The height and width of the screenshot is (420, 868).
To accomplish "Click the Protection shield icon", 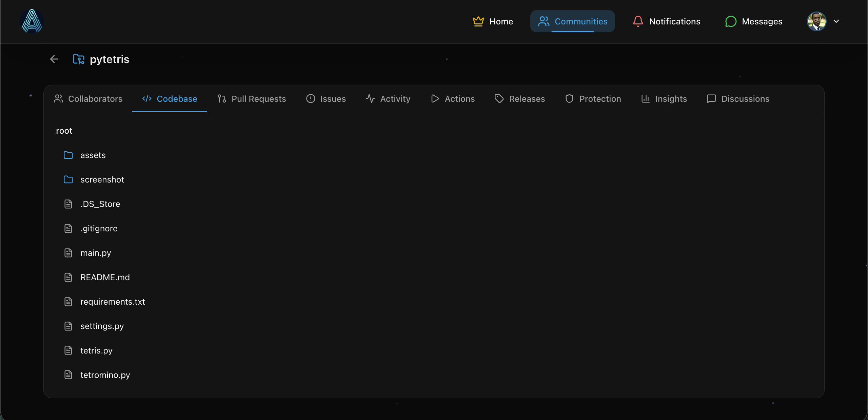I will pos(569,99).
